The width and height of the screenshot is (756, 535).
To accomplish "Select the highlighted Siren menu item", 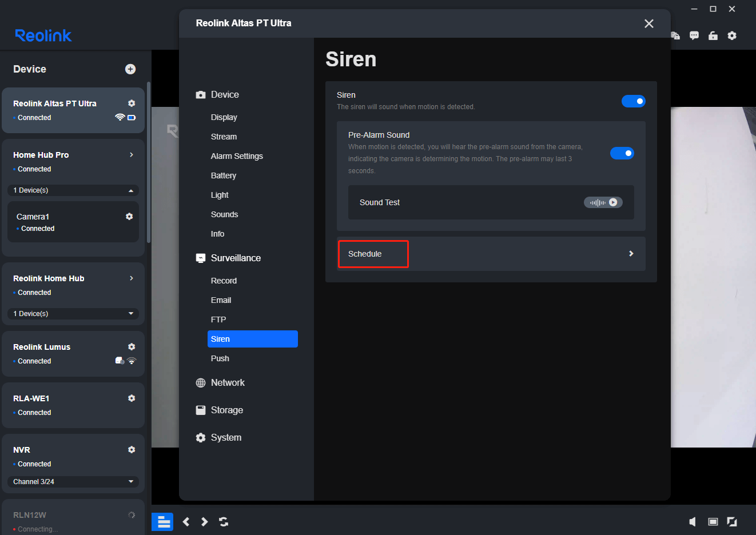I will [x=253, y=339].
